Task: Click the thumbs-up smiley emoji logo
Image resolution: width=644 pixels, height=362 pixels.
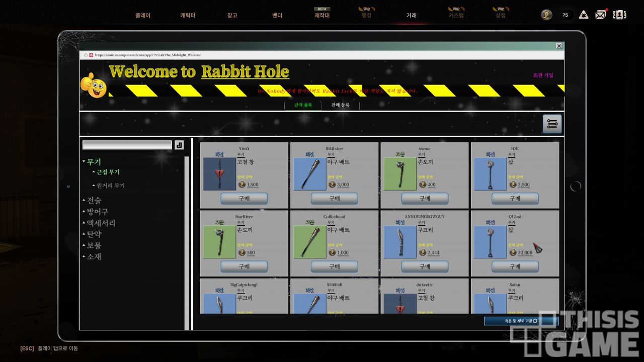Action: 94,85
